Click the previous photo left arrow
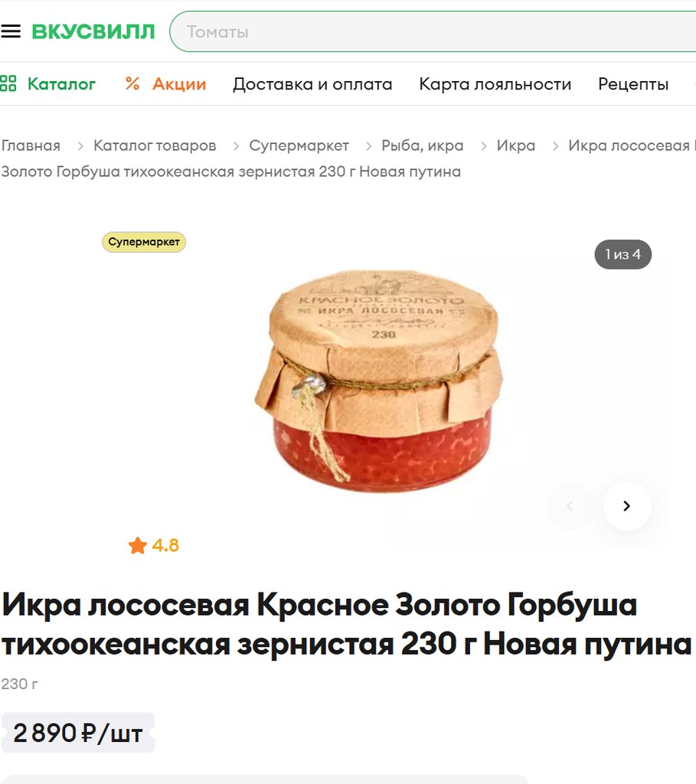The width and height of the screenshot is (696, 784). coord(570,506)
